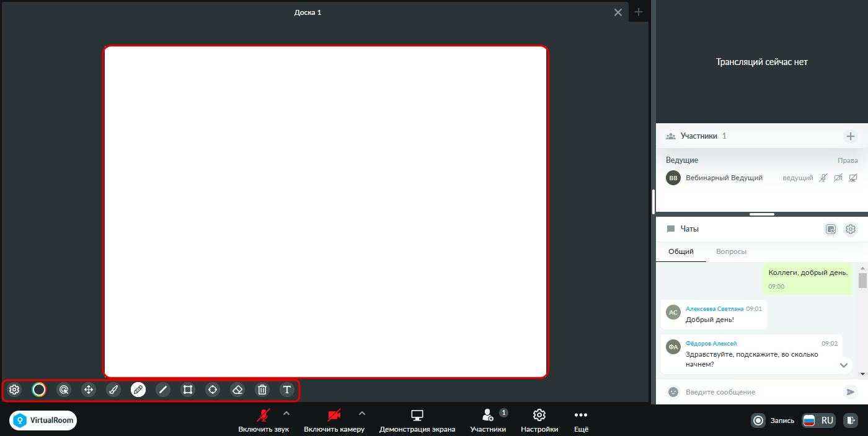Select the straight line tool

point(163,390)
